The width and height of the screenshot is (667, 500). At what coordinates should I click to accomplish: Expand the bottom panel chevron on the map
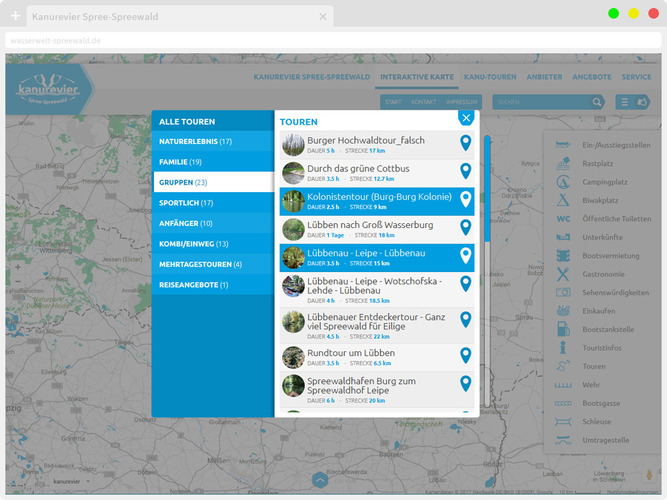[x=320, y=480]
